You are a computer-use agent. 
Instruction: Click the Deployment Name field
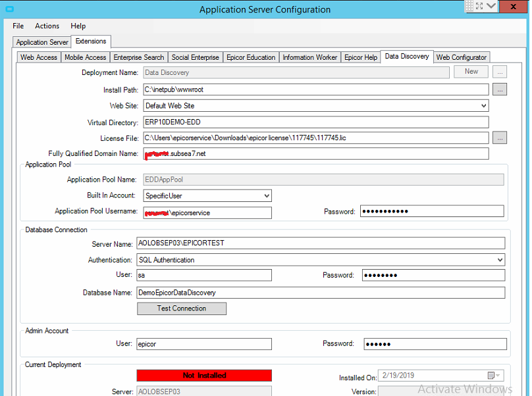(296, 72)
